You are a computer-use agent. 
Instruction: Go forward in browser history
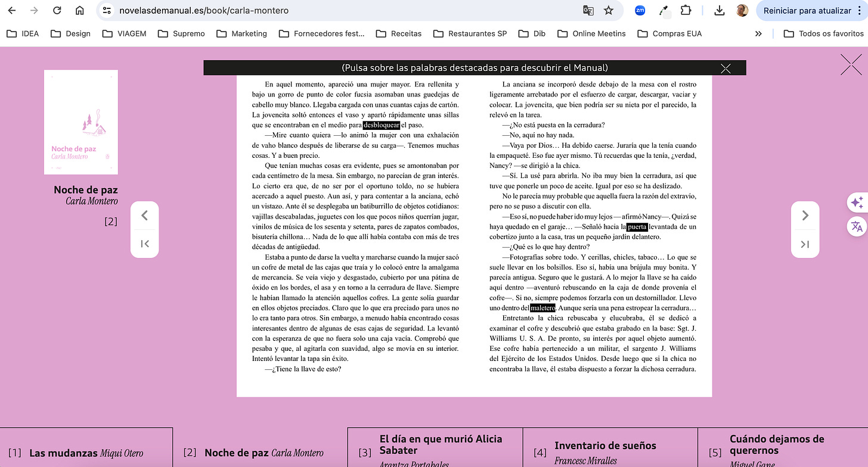coord(34,11)
